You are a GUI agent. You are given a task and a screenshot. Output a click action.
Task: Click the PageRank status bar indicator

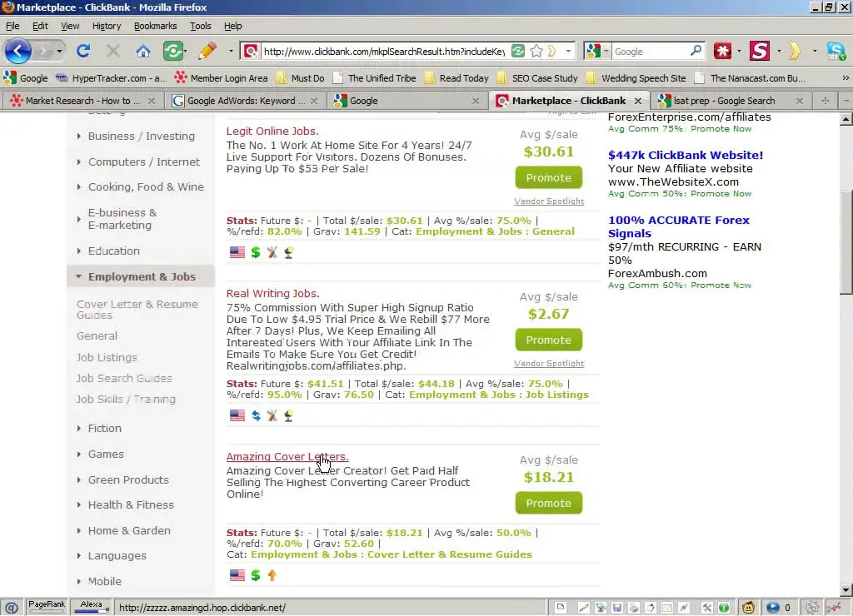tap(47, 606)
